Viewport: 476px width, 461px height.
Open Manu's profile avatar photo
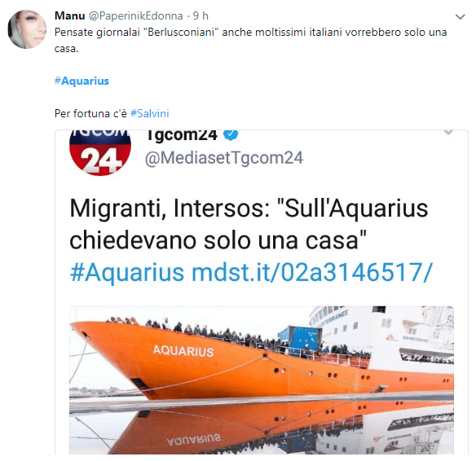coord(27,29)
